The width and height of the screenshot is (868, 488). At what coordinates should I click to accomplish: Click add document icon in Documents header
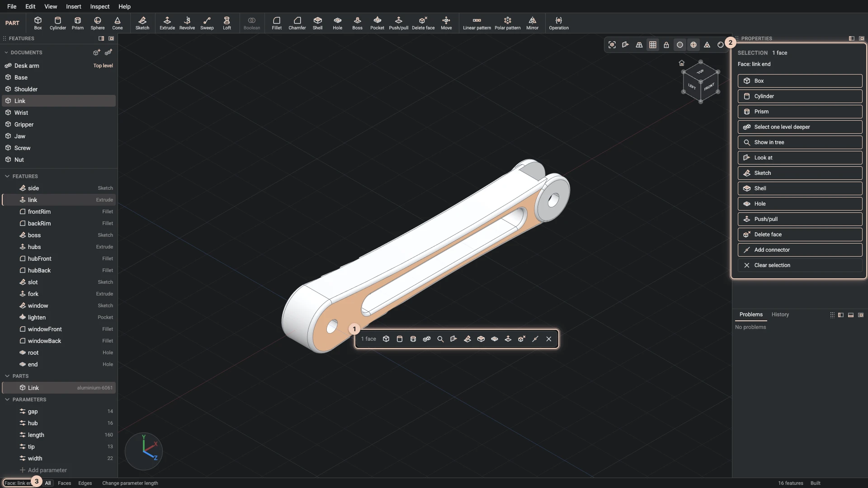(96, 52)
